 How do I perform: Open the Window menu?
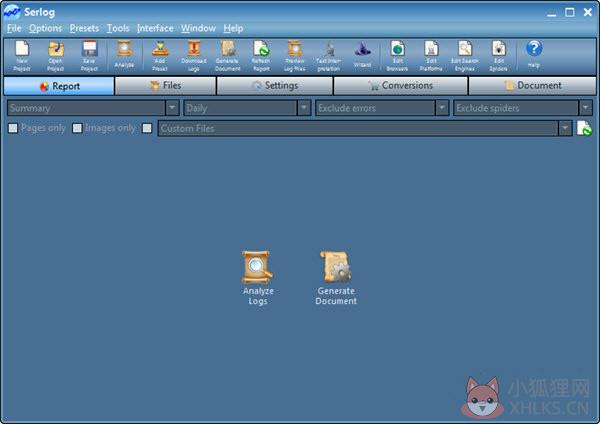tap(198, 28)
